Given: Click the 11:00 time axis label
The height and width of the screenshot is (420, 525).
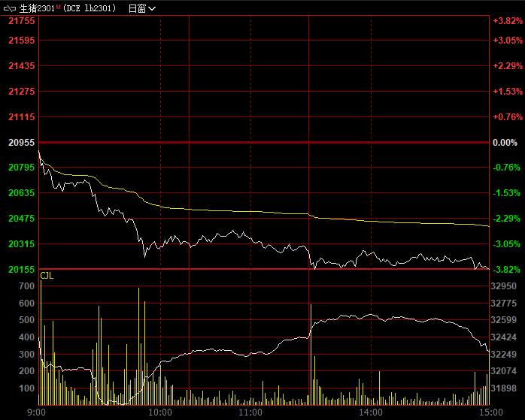Looking at the screenshot, I should [250, 412].
